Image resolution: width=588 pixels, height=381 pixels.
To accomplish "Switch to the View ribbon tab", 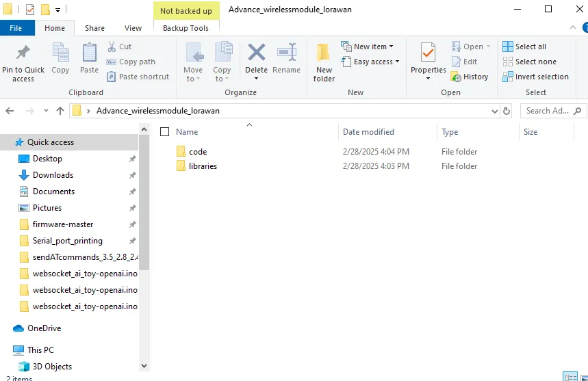I will pos(133,28).
